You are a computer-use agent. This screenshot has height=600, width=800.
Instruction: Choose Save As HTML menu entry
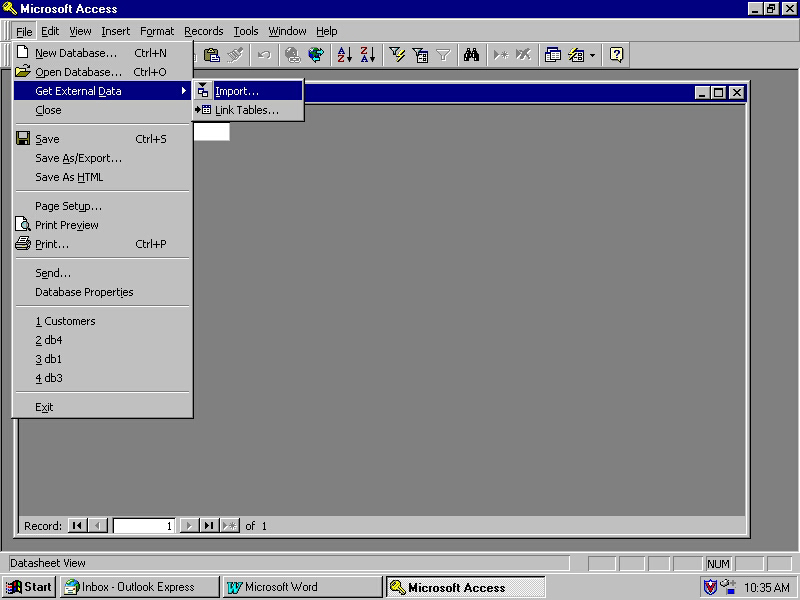pos(102,177)
